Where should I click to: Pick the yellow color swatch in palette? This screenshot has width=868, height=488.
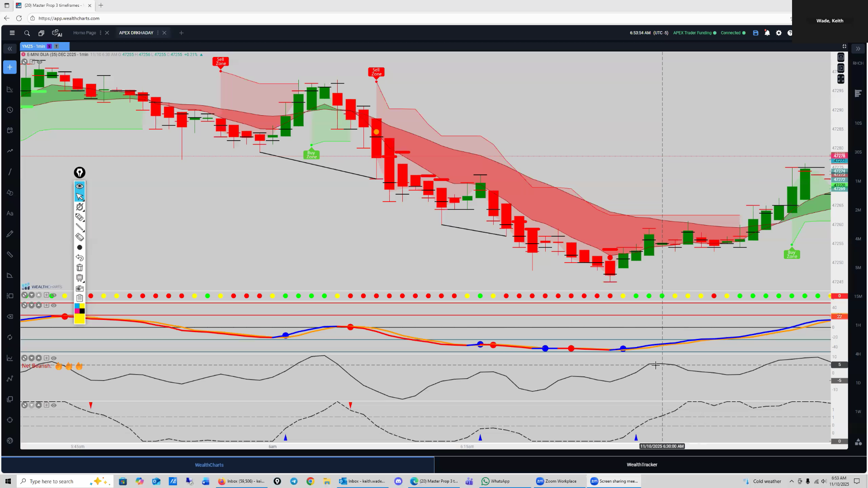[80, 319]
